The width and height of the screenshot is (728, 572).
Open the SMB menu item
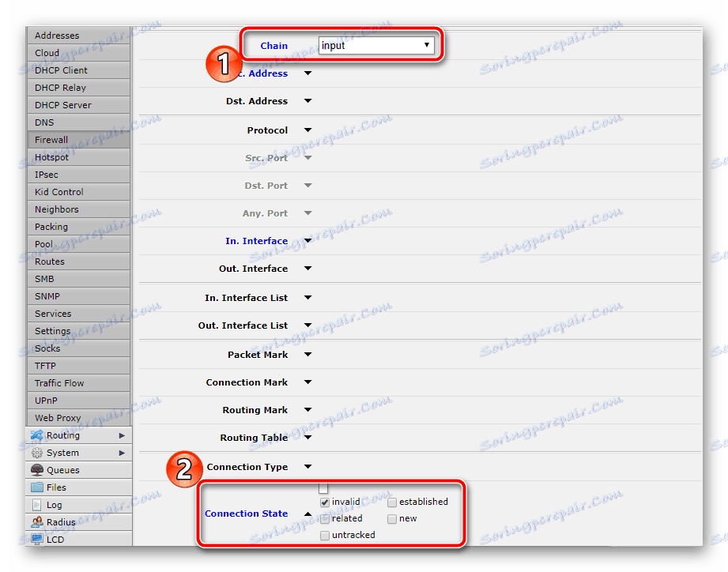coord(78,279)
